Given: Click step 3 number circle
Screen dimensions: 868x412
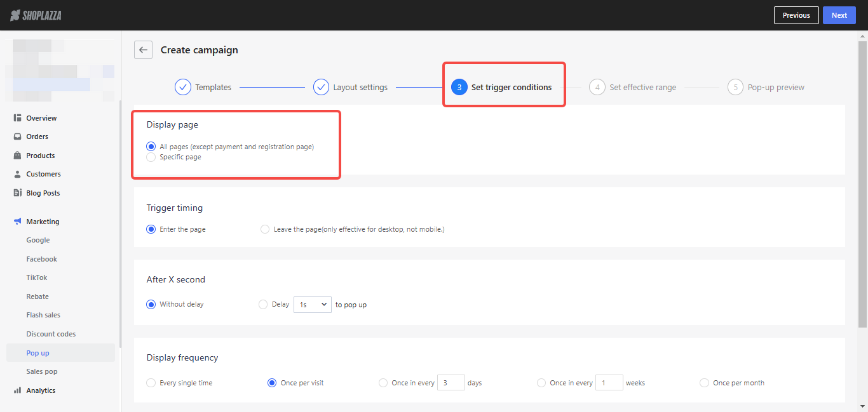Looking at the screenshot, I should 459,87.
